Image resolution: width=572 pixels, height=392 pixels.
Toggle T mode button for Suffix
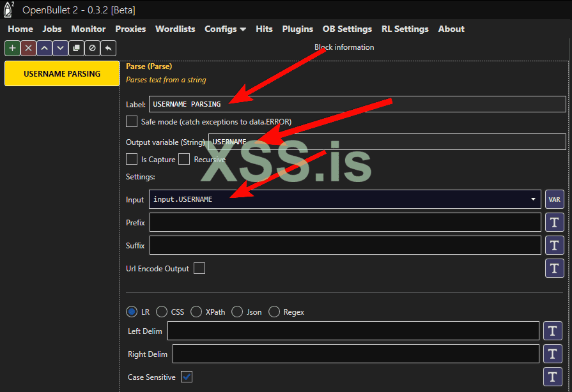555,245
